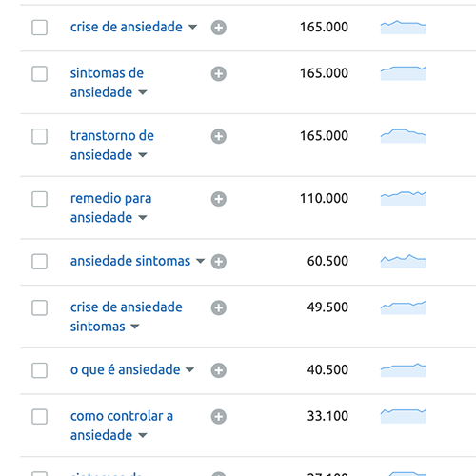Open 'como controlar a ansiedade' keyword link
476x476 pixels.
point(122,426)
